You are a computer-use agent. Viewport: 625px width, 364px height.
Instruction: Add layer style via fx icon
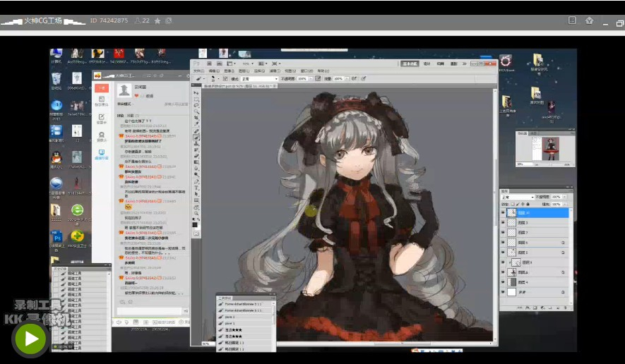coord(528,308)
